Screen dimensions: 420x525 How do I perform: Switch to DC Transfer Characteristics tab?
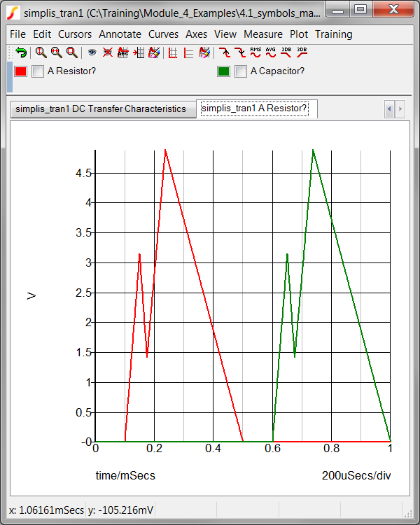point(101,109)
